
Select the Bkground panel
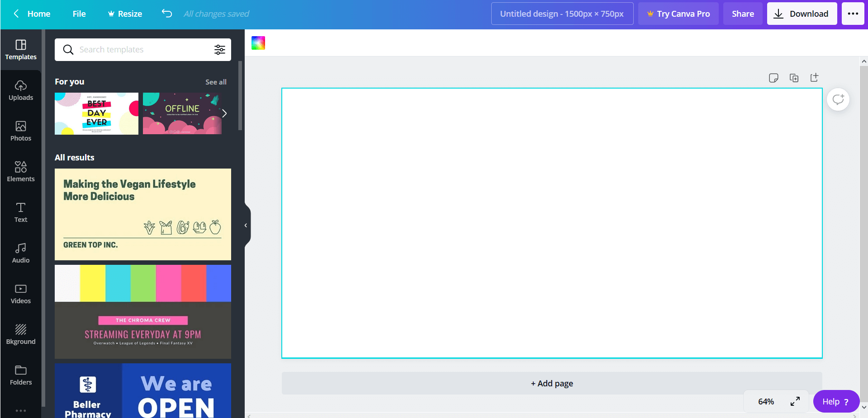click(21, 334)
